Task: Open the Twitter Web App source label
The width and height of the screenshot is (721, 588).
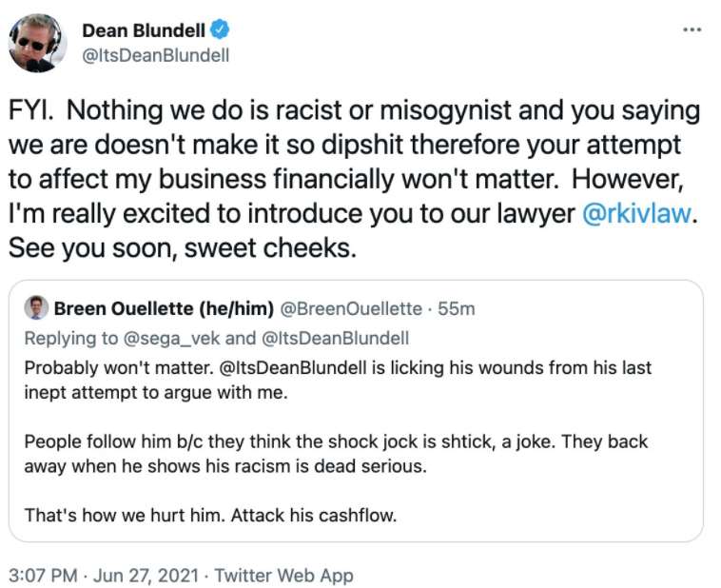Action: click(x=283, y=575)
